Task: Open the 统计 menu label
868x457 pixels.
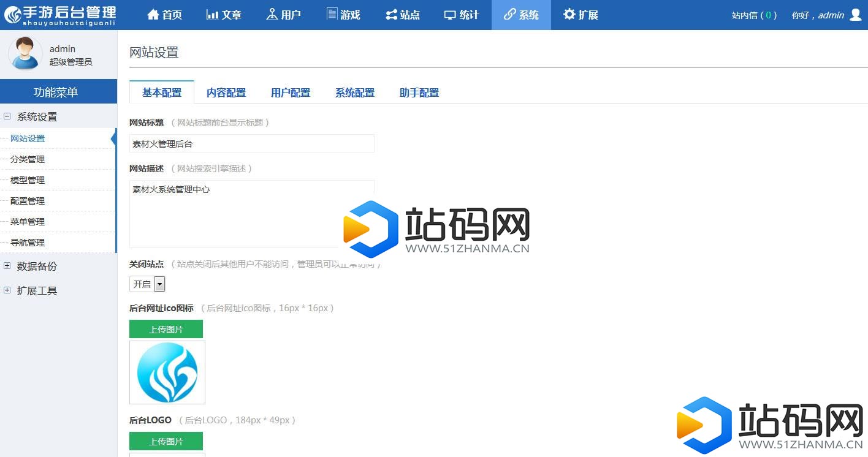Action: coord(470,15)
